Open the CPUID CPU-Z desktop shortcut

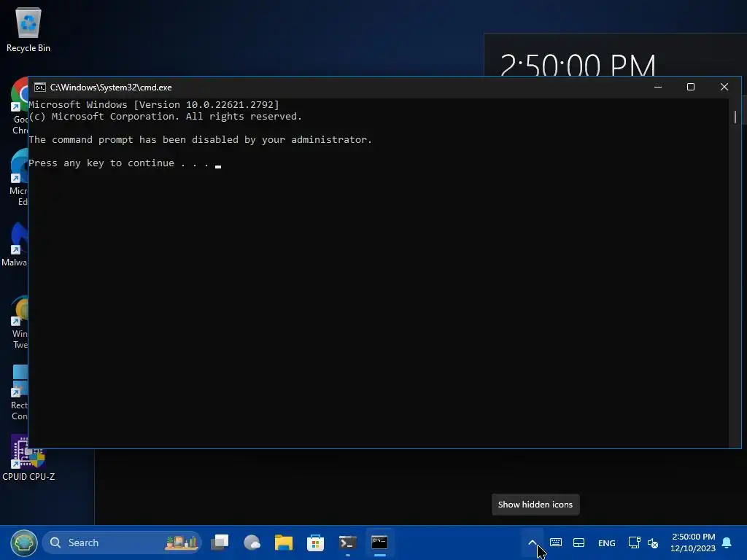(28, 457)
